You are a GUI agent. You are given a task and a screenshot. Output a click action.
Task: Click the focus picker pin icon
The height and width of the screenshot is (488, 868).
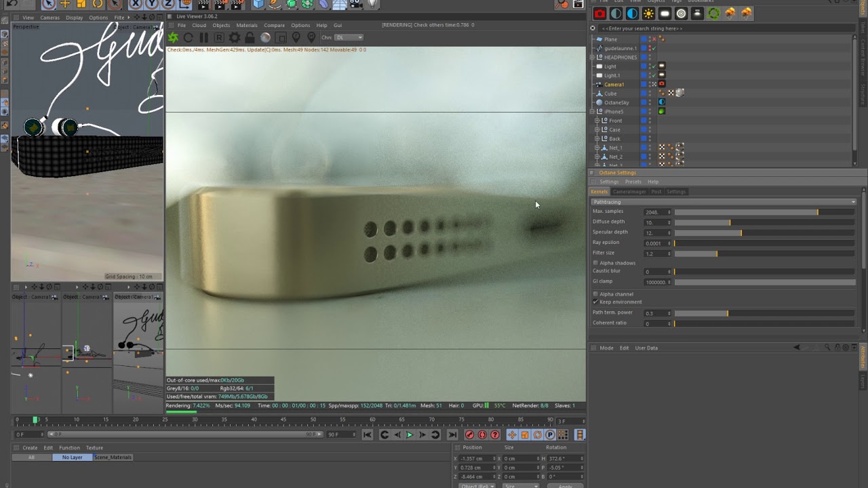point(296,38)
